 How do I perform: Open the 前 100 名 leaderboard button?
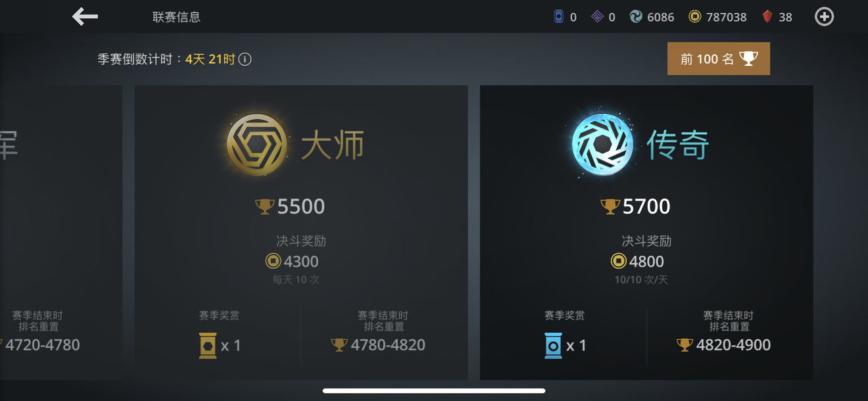coord(719,59)
